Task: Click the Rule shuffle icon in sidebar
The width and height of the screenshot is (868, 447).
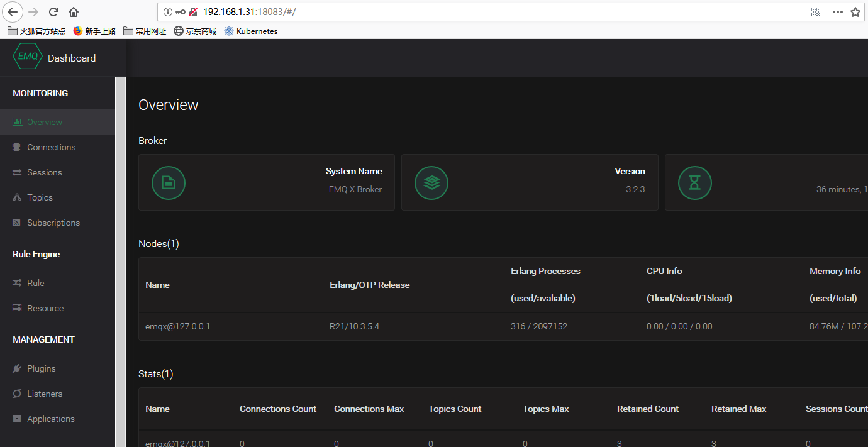Action: click(17, 283)
